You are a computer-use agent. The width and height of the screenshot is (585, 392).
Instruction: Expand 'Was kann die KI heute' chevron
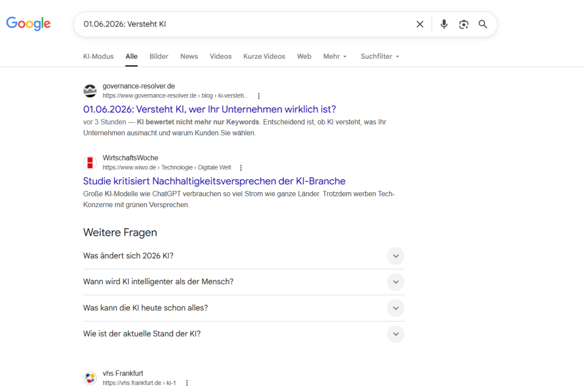tap(395, 308)
